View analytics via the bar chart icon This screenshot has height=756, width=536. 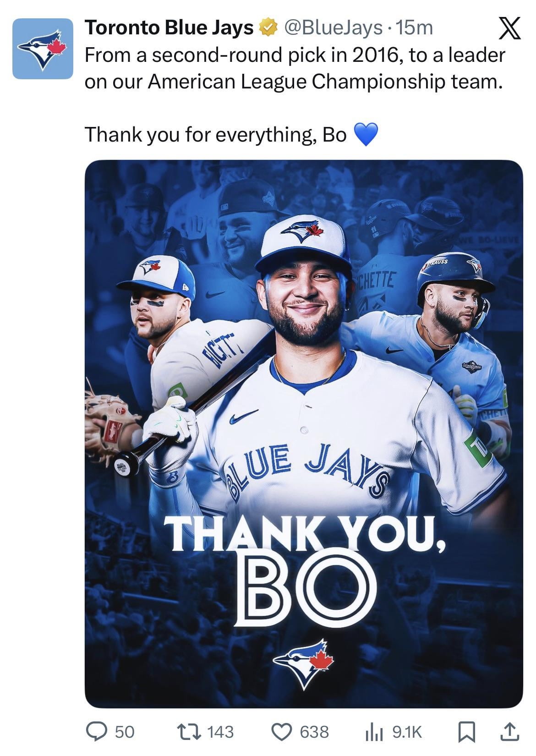point(373,732)
